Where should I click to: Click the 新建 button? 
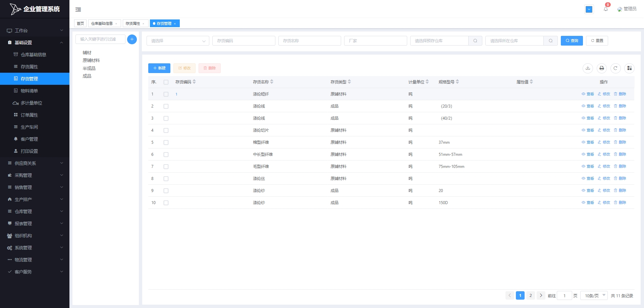tap(159, 68)
